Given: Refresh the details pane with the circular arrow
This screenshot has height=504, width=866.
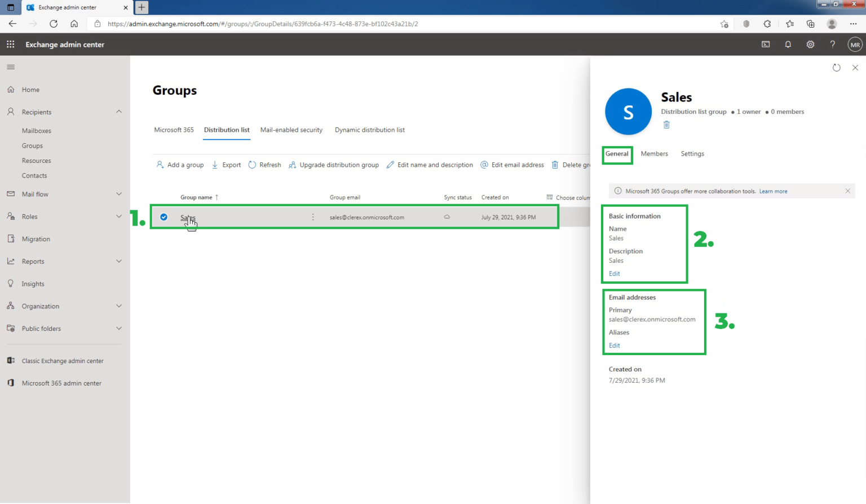Looking at the screenshot, I should [837, 67].
